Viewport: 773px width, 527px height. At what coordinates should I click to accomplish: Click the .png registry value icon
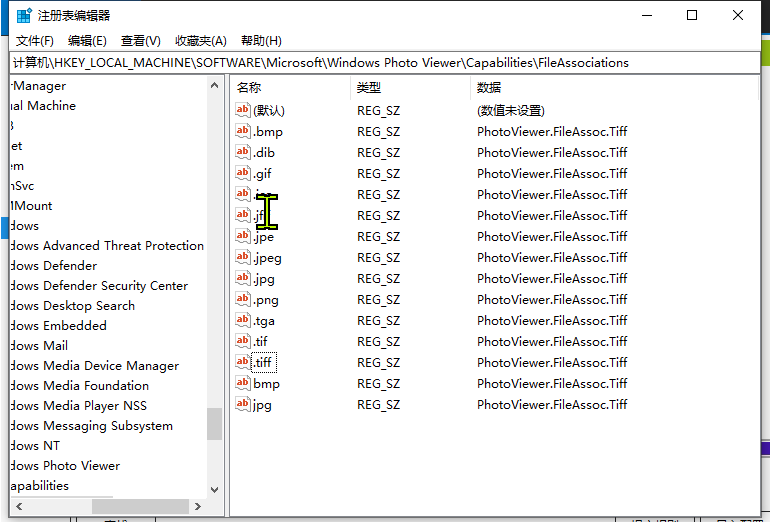point(243,299)
